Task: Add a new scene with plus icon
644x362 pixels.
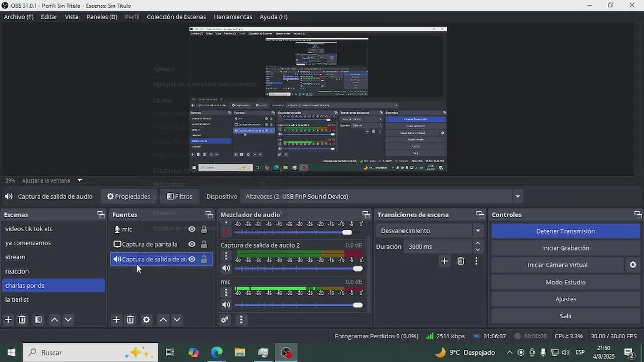Action: click(x=8, y=320)
